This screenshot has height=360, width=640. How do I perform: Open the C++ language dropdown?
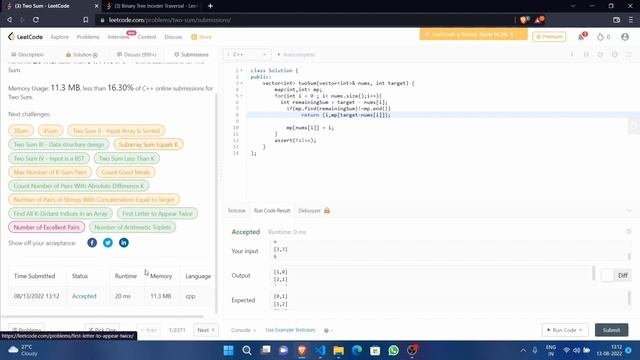click(247, 54)
